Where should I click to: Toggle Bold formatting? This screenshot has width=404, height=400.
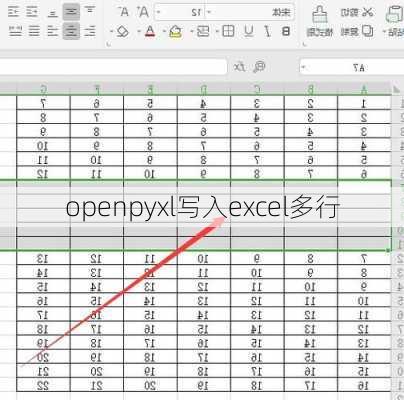[286, 31]
